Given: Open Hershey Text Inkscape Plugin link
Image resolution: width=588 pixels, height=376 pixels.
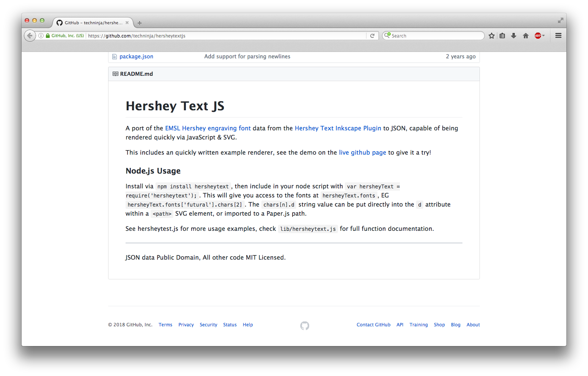Looking at the screenshot, I should pyautogui.click(x=338, y=128).
